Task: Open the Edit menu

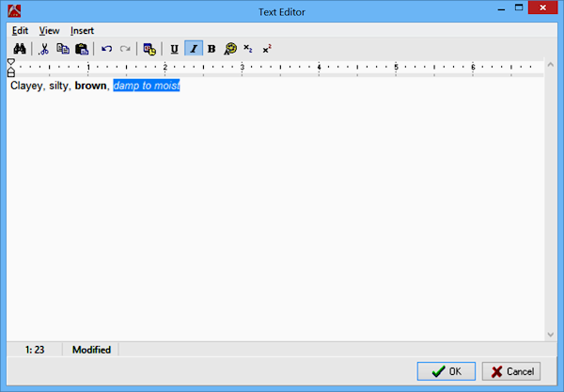Action: click(20, 30)
